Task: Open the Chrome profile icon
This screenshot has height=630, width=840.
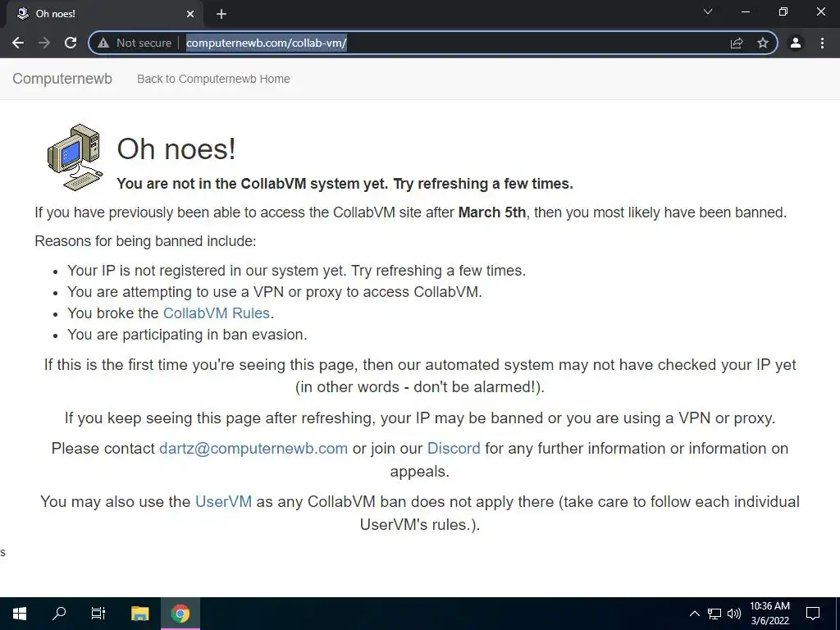Action: click(796, 43)
